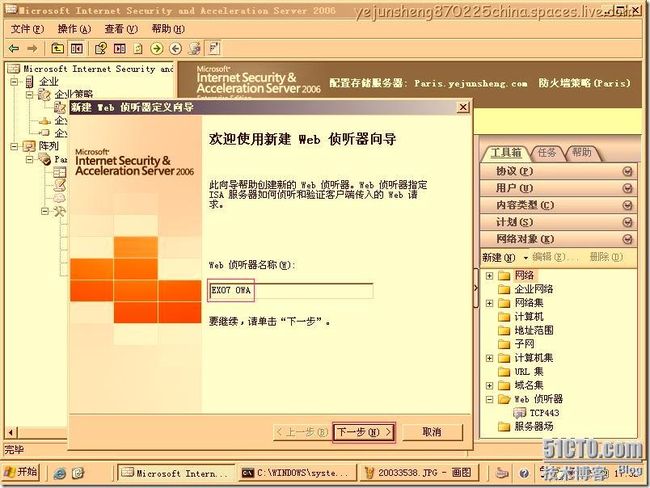This screenshot has height=488, width=650.
Task: Switch to C:\WINDOWS\syste... taskbar window
Action: (297, 473)
